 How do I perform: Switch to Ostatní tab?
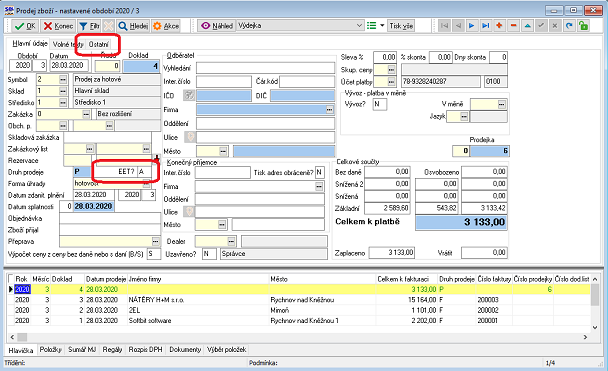[98, 44]
